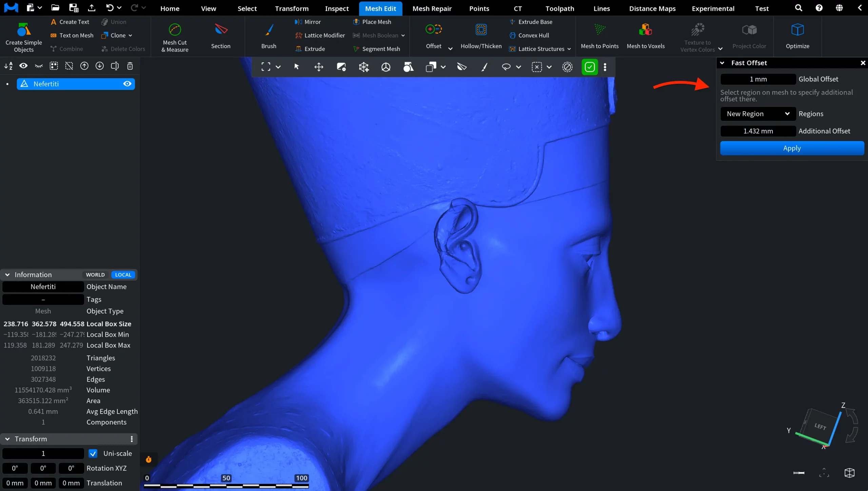
Task: Select the Text on Mesh tool
Action: point(72,35)
